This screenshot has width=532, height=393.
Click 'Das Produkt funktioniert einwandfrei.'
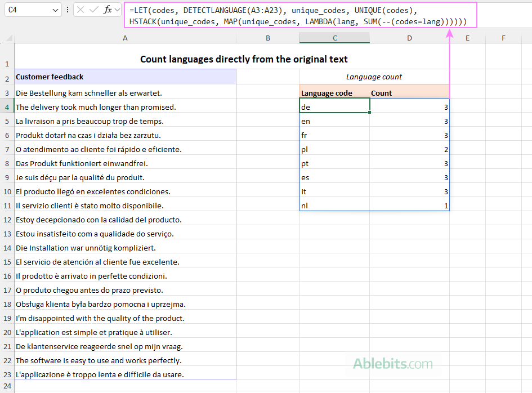pos(82,164)
